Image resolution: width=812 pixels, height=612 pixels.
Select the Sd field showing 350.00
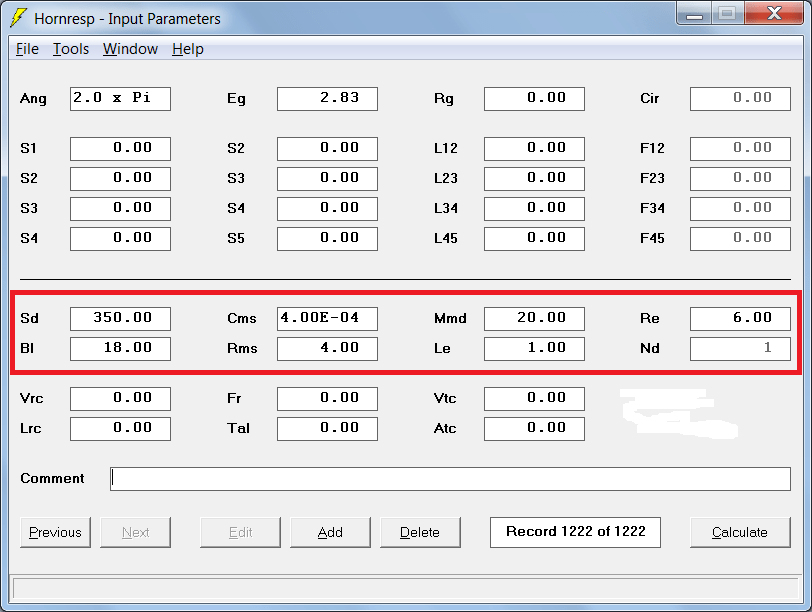pyautogui.click(x=120, y=318)
